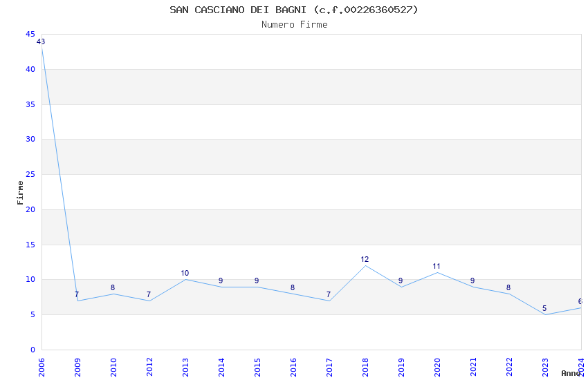Select the 2016 year label

coord(293,368)
